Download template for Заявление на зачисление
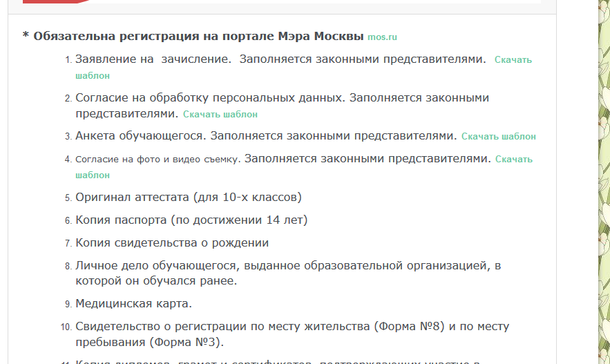Viewport: 610px width, 364px height. click(513, 60)
